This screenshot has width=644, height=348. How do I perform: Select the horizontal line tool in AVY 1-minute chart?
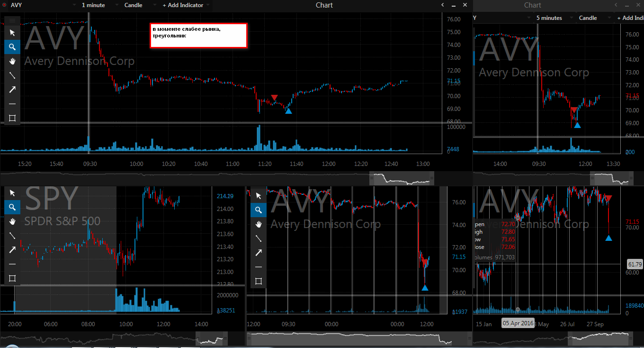(12, 104)
